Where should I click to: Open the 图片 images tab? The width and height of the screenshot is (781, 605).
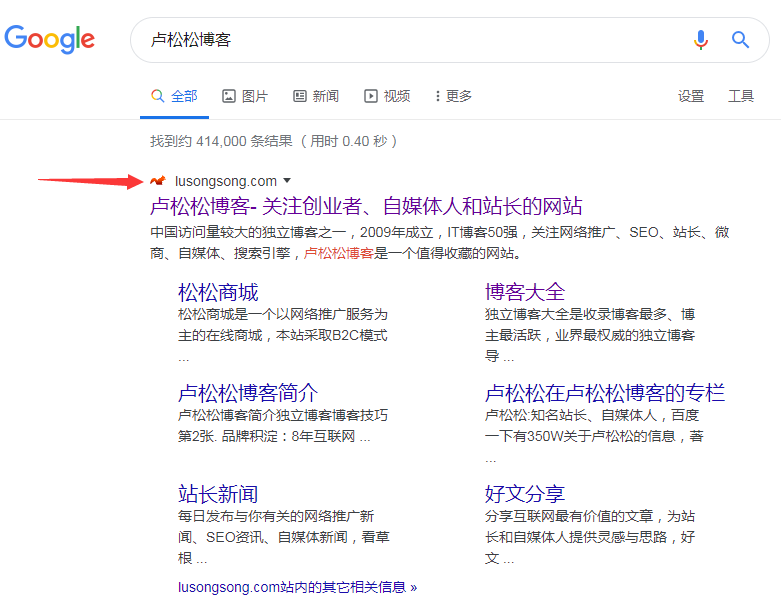245,96
